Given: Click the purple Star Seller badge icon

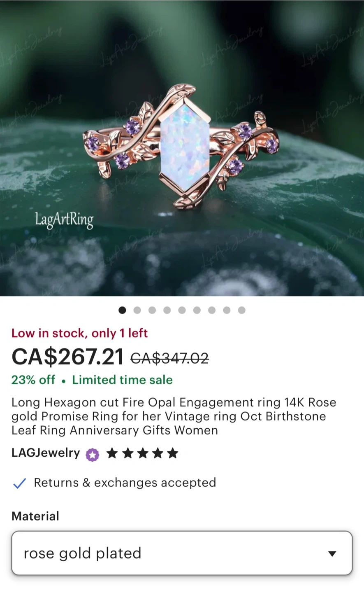Looking at the screenshot, I should click(93, 455).
